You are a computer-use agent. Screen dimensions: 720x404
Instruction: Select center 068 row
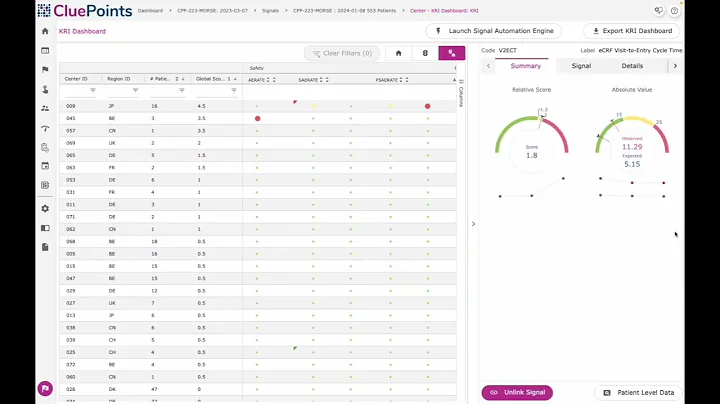258,241
